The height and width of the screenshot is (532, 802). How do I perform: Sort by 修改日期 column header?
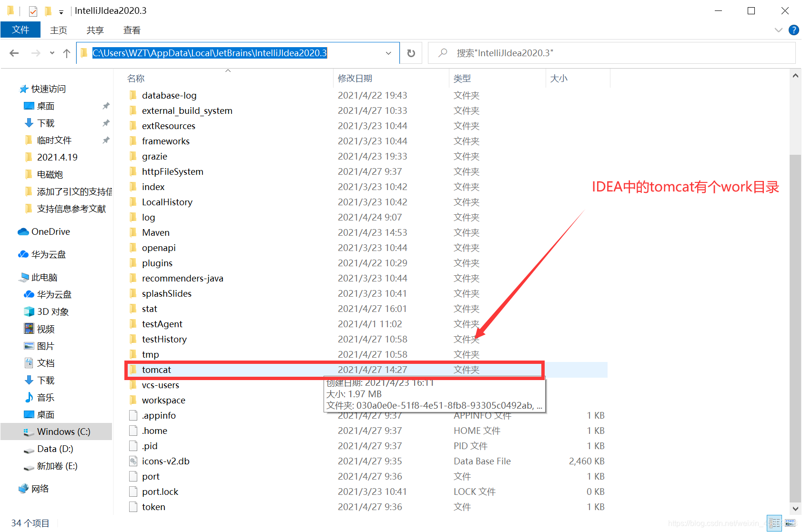[x=355, y=78]
